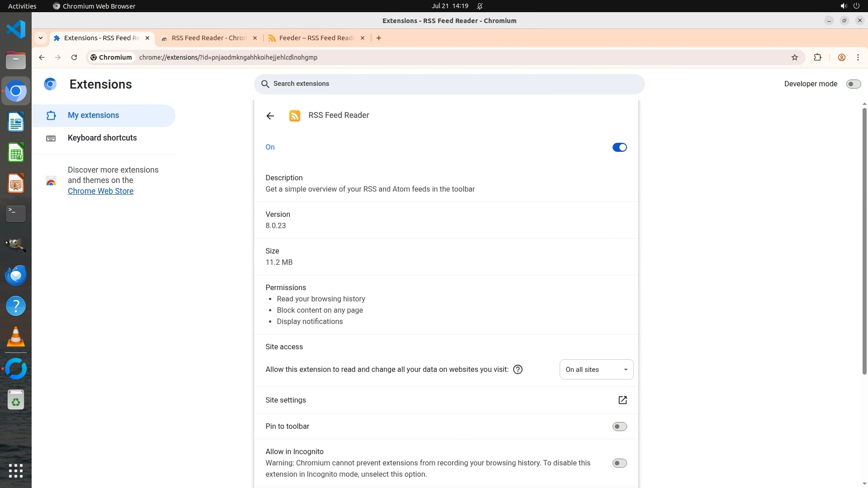Open the tab search dropdown arrow
The image size is (868, 488).
point(41,38)
